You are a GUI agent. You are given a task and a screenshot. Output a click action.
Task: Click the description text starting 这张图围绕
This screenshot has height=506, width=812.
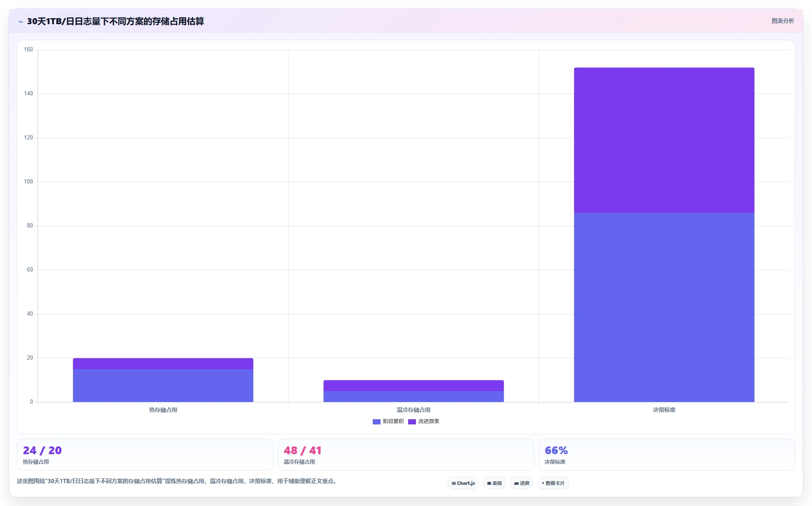(x=178, y=481)
